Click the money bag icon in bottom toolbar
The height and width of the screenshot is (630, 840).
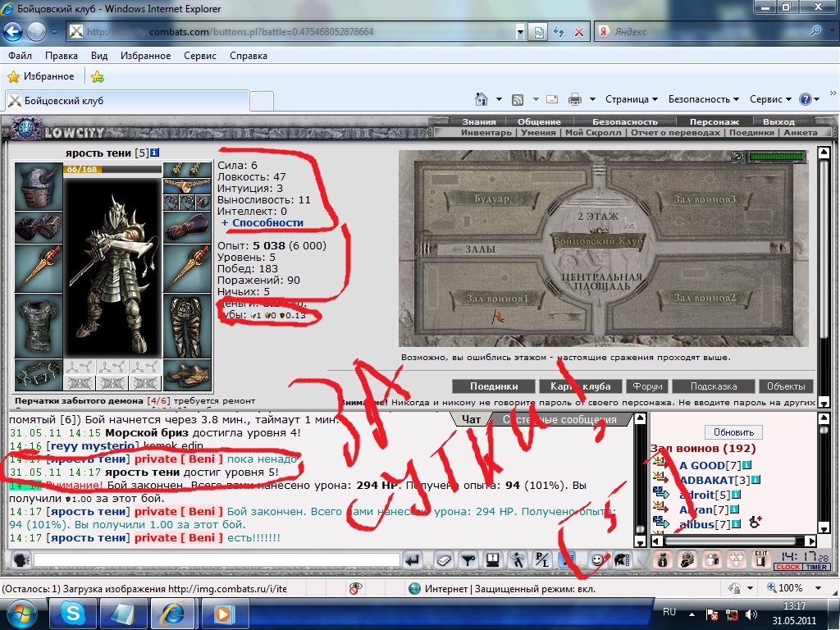(x=663, y=560)
